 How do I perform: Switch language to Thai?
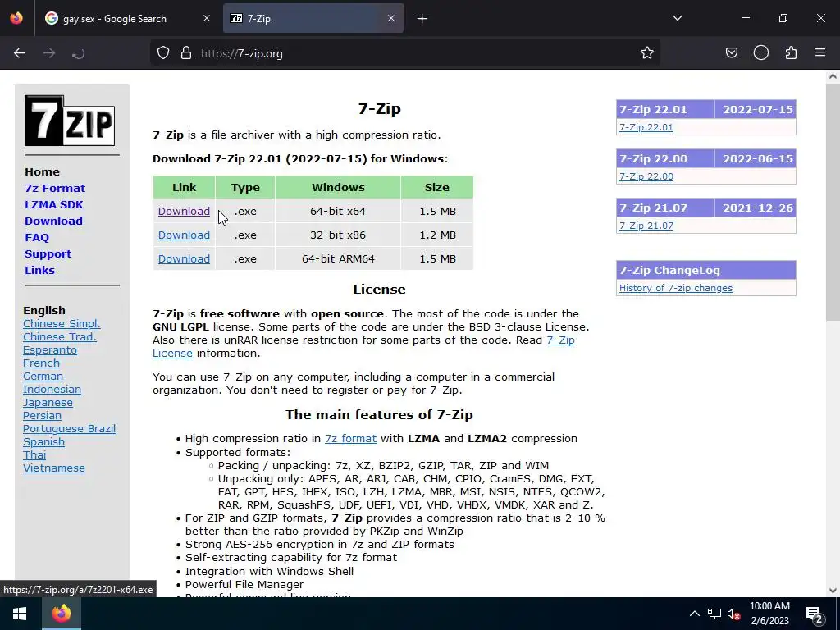point(34,454)
